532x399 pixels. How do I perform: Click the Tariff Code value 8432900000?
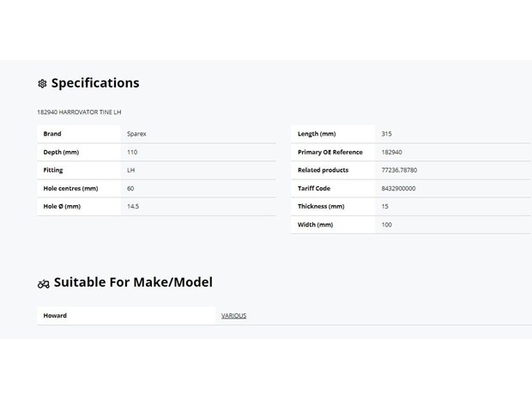click(x=398, y=188)
